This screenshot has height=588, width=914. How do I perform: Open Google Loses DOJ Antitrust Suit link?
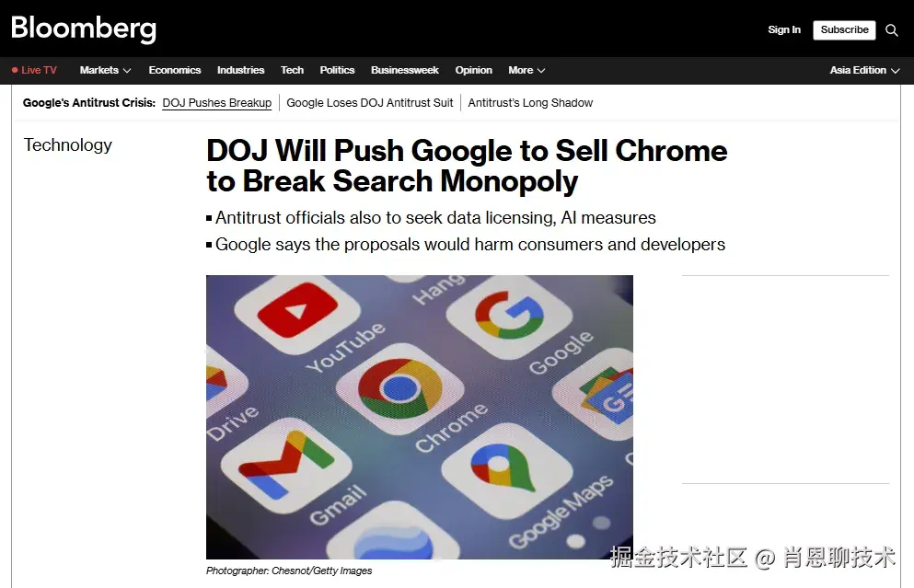[x=370, y=103]
